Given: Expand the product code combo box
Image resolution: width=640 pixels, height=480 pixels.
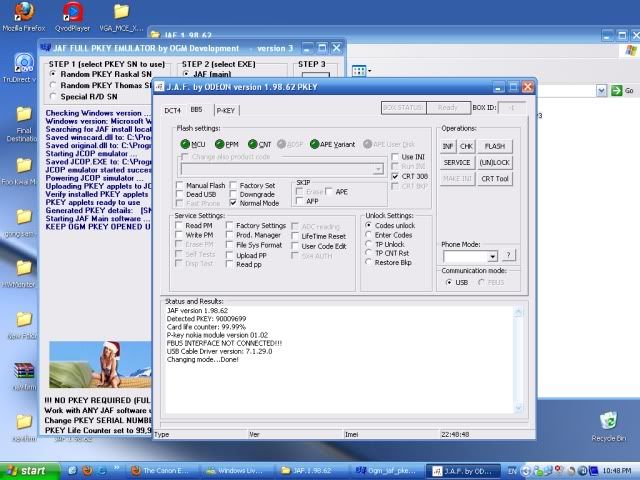Looking at the screenshot, I should (x=378, y=169).
